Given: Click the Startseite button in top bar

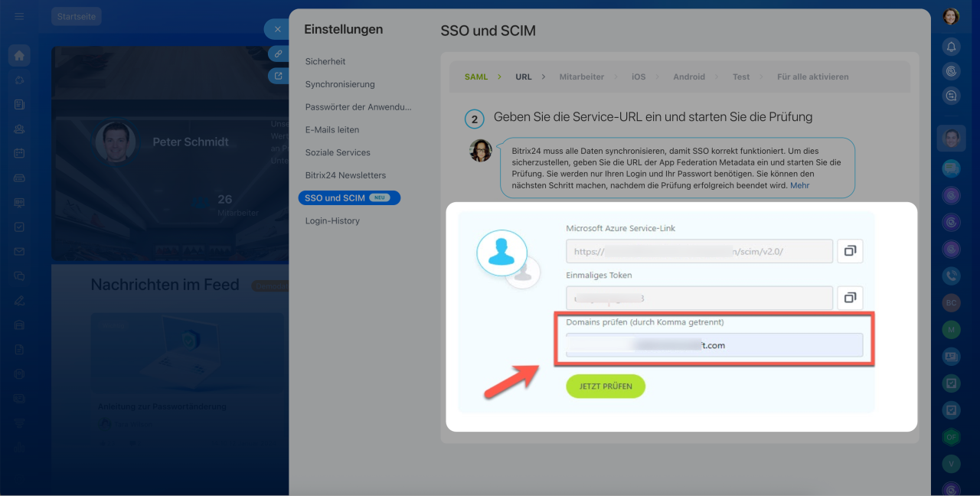Looking at the screenshot, I should tap(77, 16).
